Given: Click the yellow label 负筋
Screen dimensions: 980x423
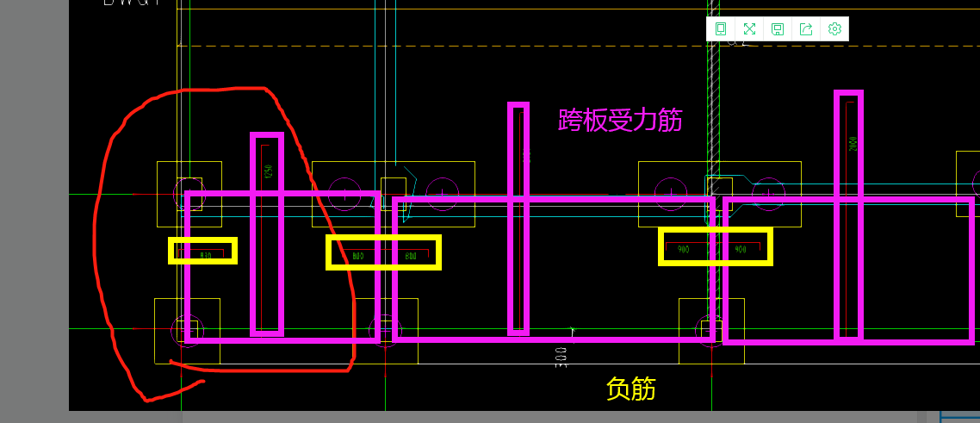Looking at the screenshot, I should pyautogui.click(x=631, y=389).
